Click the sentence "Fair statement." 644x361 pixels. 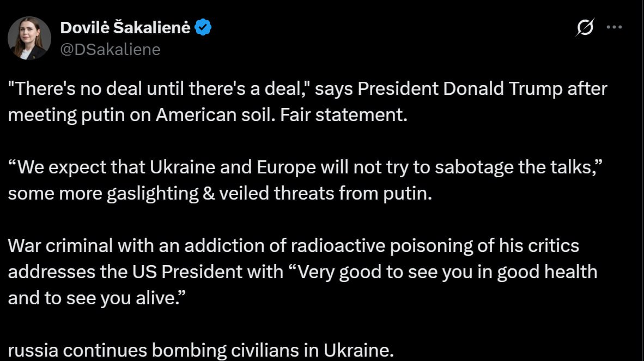tap(344, 115)
